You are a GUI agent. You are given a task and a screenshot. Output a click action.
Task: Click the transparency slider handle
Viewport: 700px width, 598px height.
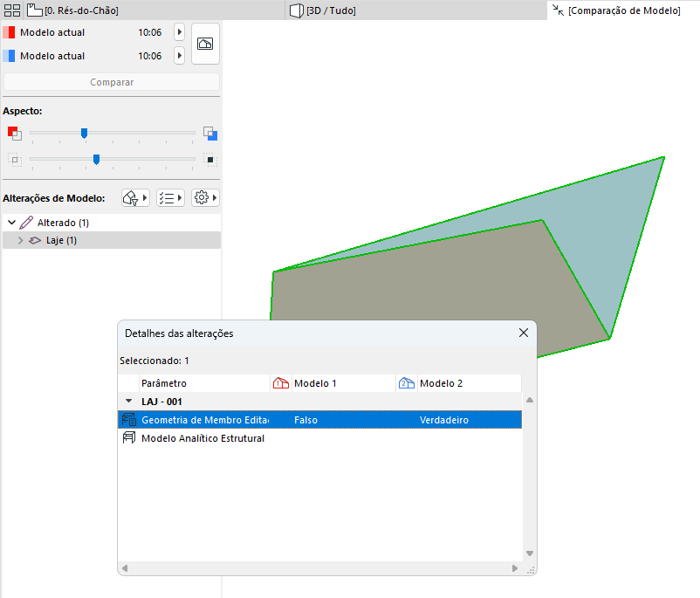click(96, 159)
